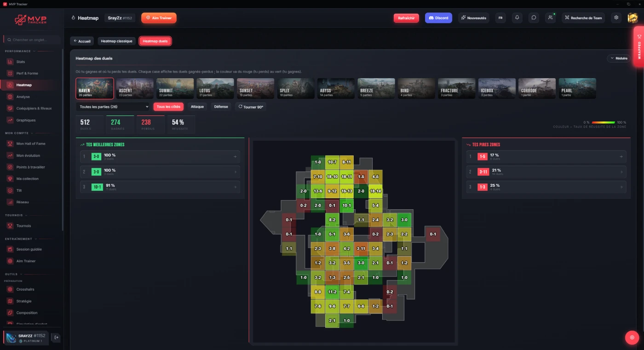Viewport: 644px width, 350px height.
Task: Collapse the OUTILS sidebar section
Action: coord(13,274)
